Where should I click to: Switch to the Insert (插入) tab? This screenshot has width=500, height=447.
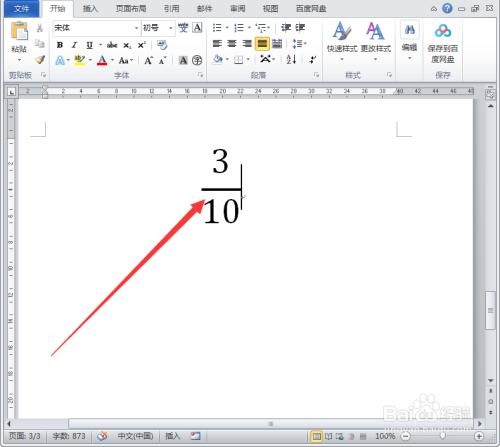pyautogui.click(x=90, y=8)
